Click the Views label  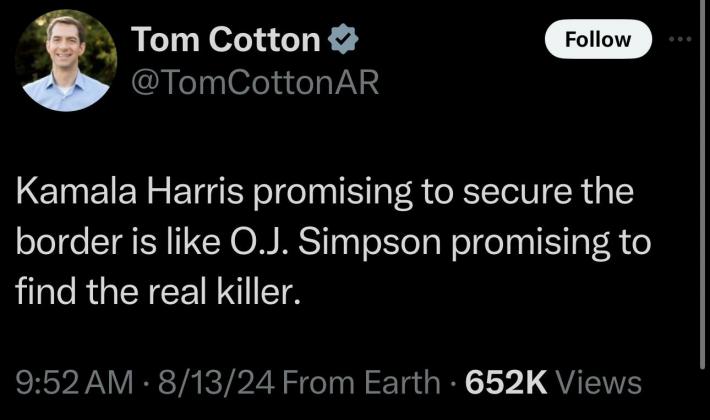(597, 381)
